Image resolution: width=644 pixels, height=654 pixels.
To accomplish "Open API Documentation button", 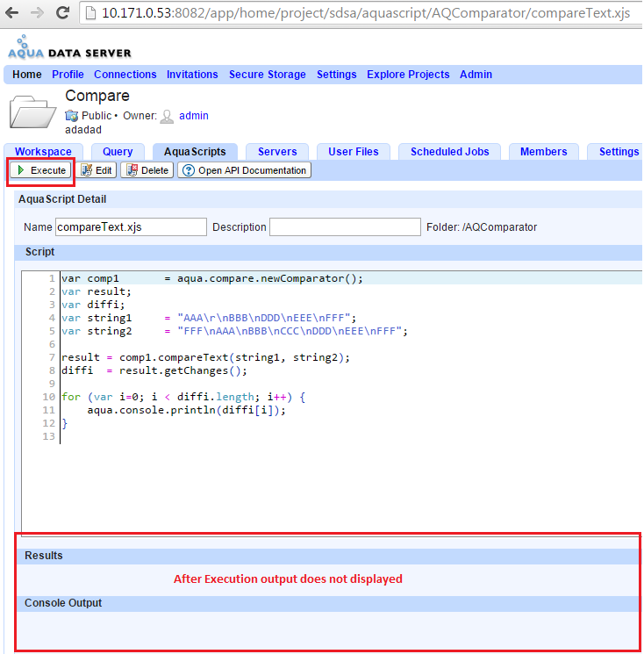I will (x=244, y=170).
